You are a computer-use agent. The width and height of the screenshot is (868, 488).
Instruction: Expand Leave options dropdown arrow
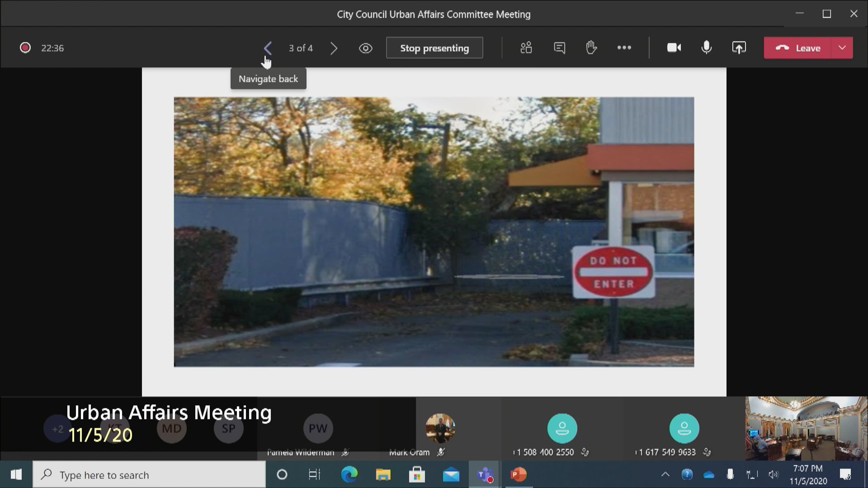pyautogui.click(x=842, y=48)
